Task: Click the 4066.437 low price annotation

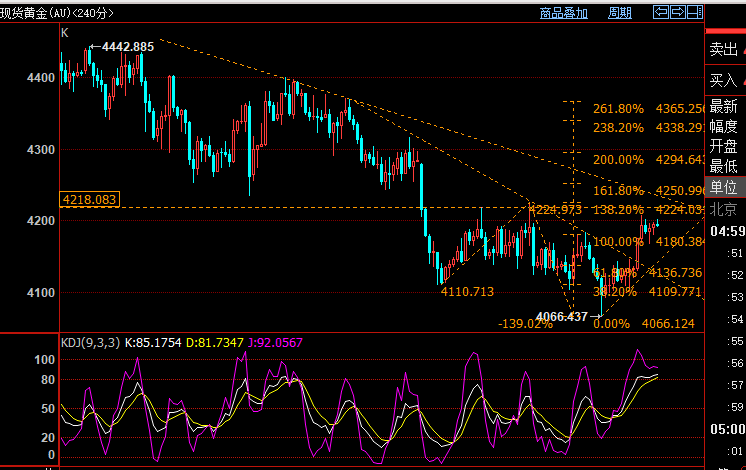Action: tap(561, 316)
